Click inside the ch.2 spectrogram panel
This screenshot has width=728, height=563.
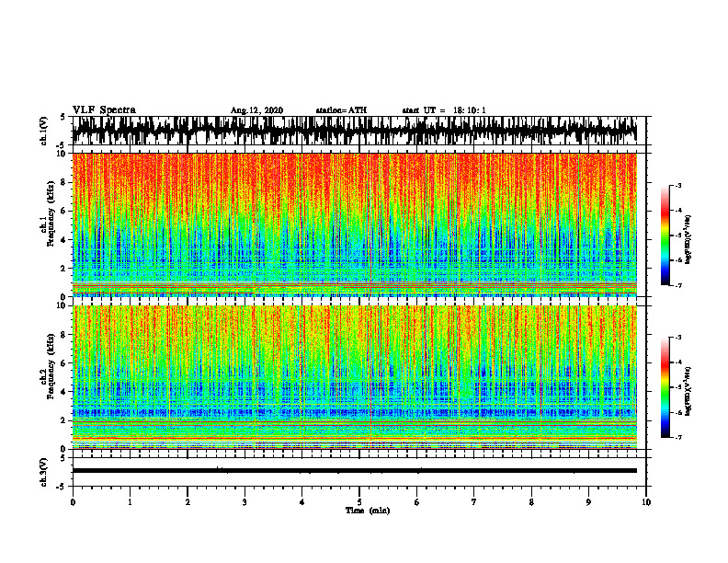[x=355, y=377]
